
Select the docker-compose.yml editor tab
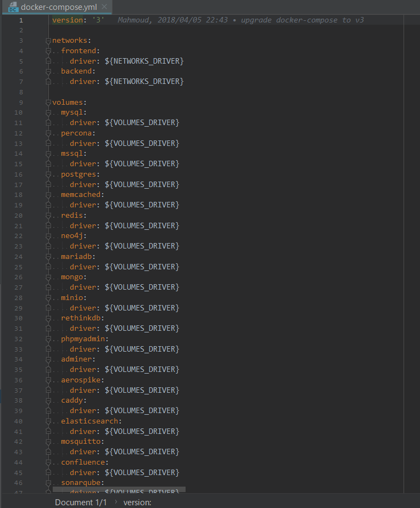tap(58, 7)
